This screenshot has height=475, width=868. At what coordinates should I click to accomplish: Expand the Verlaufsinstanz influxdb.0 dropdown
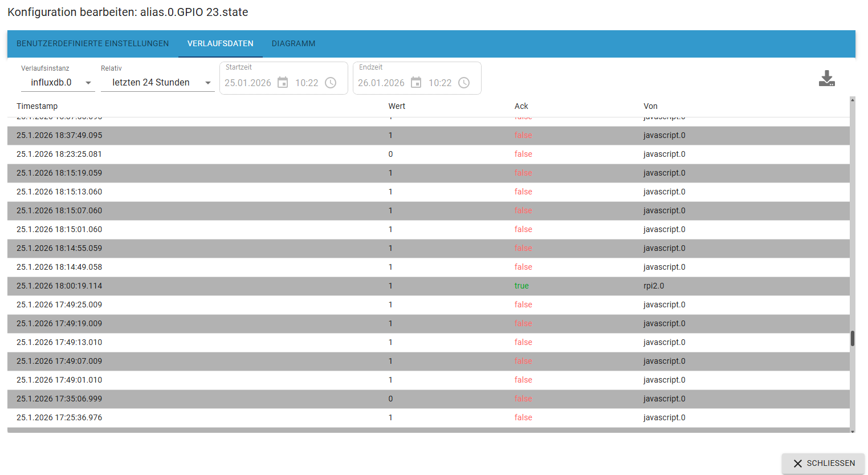point(57,83)
